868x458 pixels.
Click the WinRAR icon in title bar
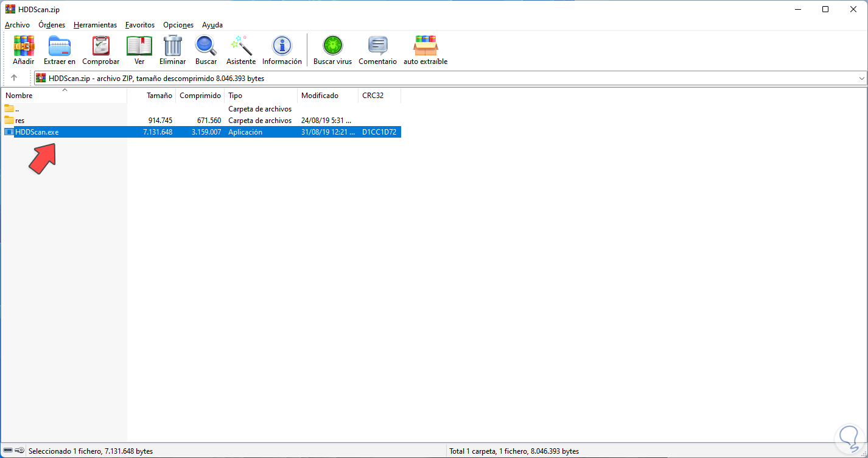[10, 9]
